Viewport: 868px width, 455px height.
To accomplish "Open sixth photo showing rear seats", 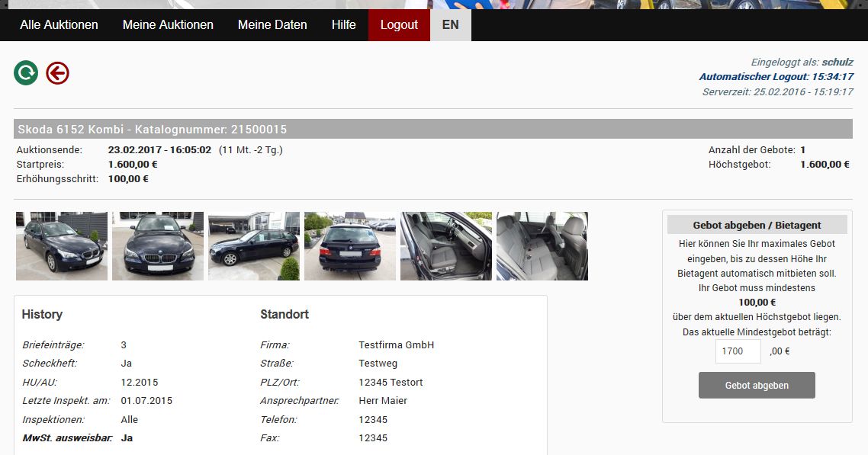I will coord(542,246).
